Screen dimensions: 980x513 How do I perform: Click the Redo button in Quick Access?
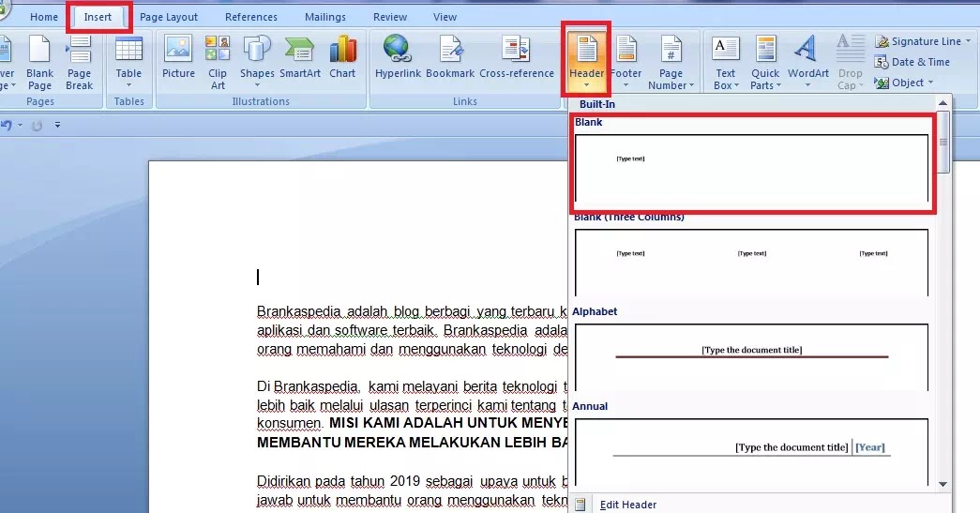tap(37, 126)
